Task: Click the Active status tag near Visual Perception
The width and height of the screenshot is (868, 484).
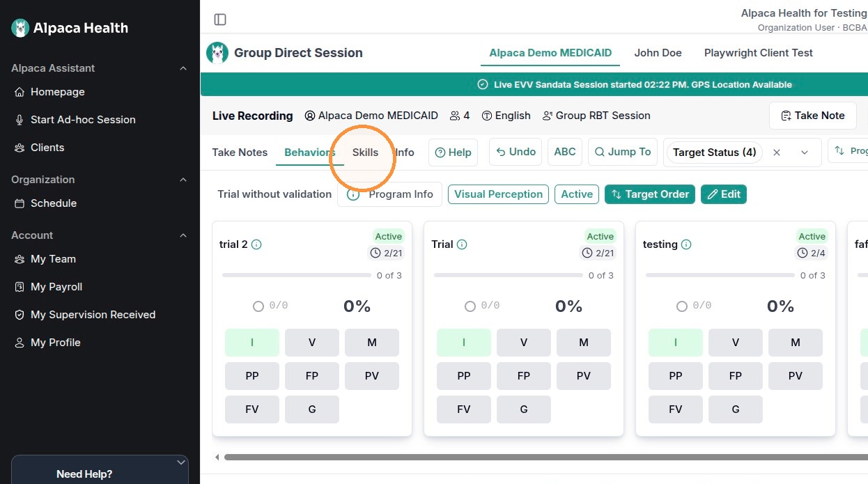Action: coord(577,194)
